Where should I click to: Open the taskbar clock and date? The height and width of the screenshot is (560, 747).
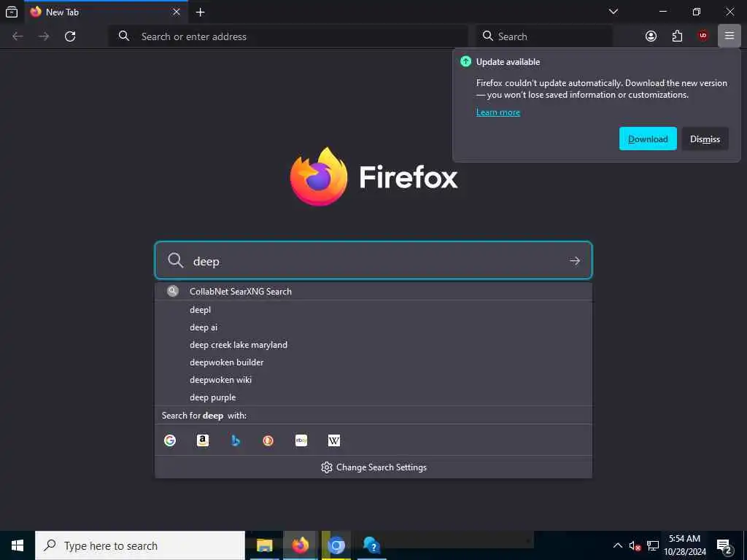[x=684, y=545]
